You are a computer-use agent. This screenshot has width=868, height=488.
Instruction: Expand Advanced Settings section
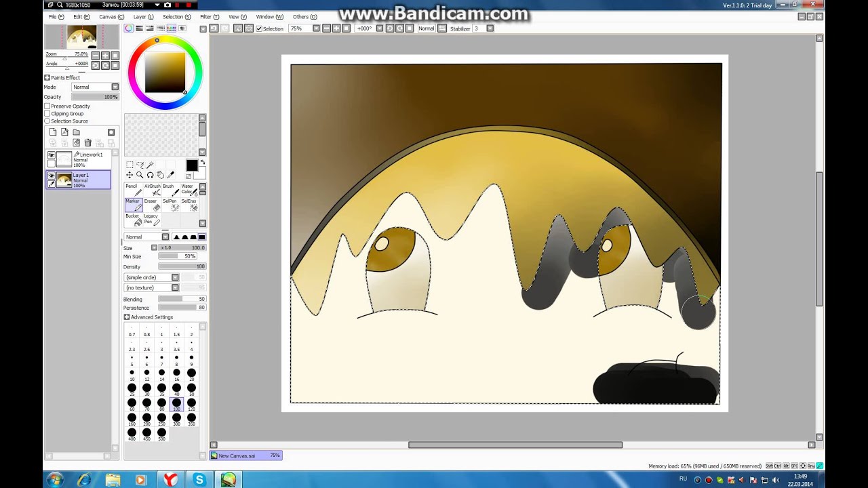click(x=127, y=317)
